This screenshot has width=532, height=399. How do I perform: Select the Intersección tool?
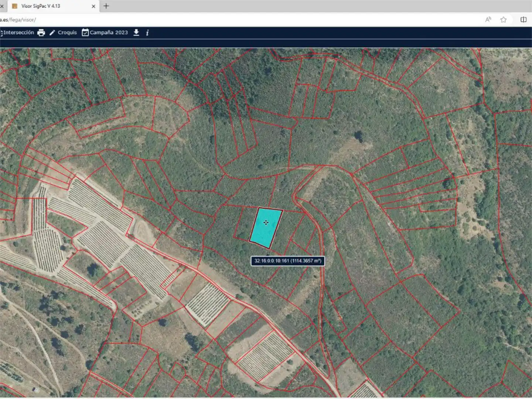17,33
